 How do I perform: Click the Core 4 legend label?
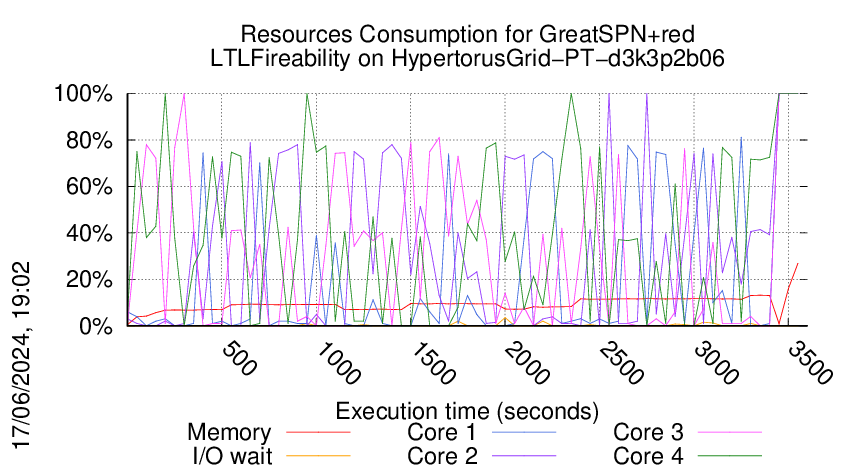pyautogui.click(x=648, y=456)
